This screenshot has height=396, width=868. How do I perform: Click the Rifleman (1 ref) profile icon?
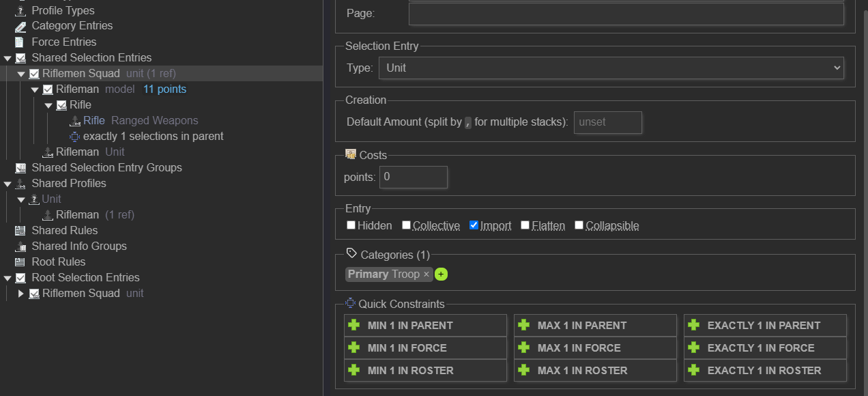click(48, 215)
